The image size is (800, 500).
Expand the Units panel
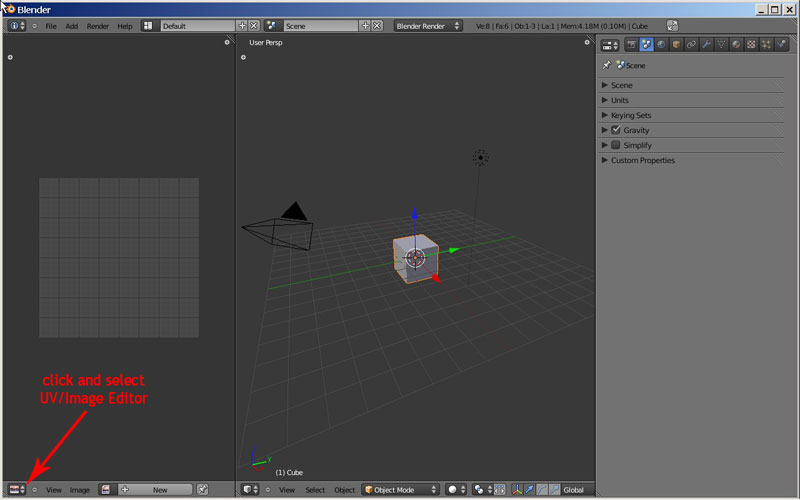619,100
